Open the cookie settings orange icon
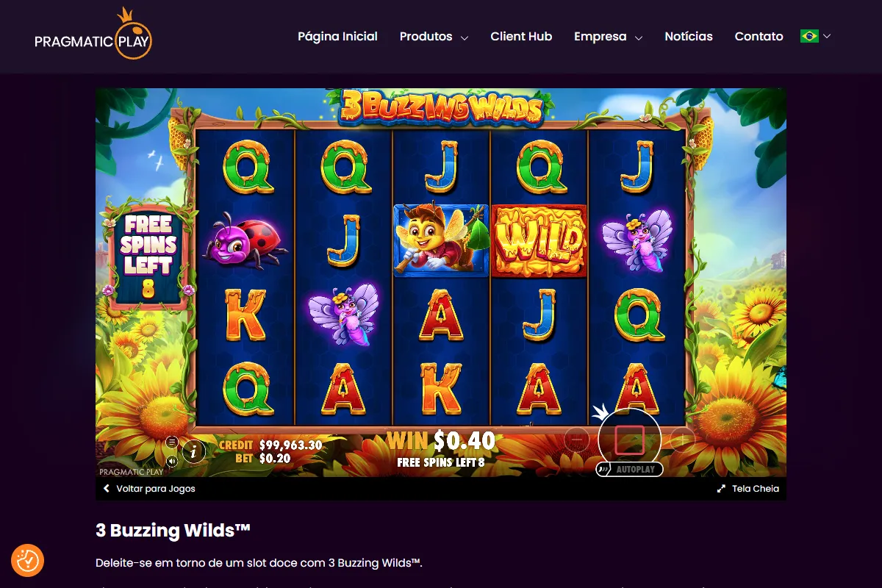Image resolution: width=882 pixels, height=588 pixels. [x=28, y=561]
